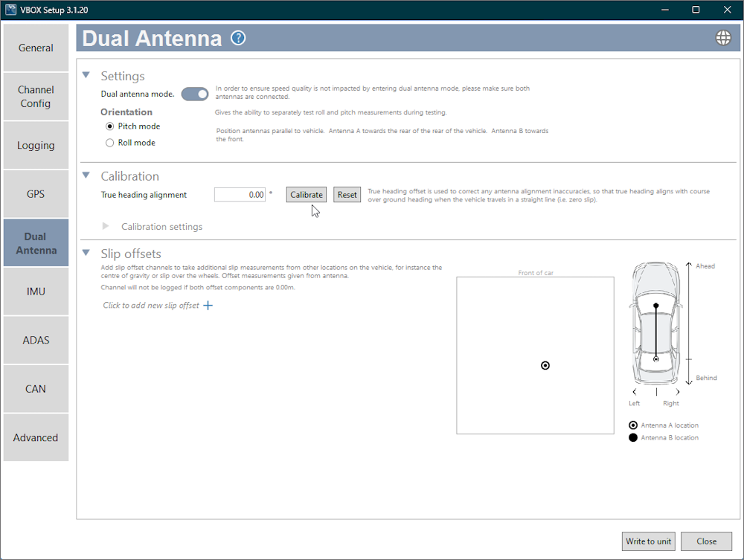744x560 pixels.
Task: Change language using the globe icon
Action: (722, 36)
